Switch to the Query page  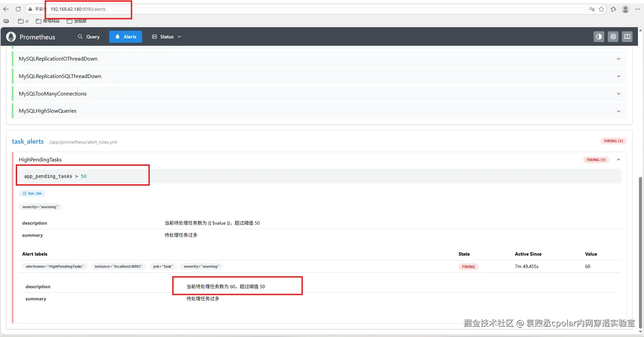[x=89, y=37]
